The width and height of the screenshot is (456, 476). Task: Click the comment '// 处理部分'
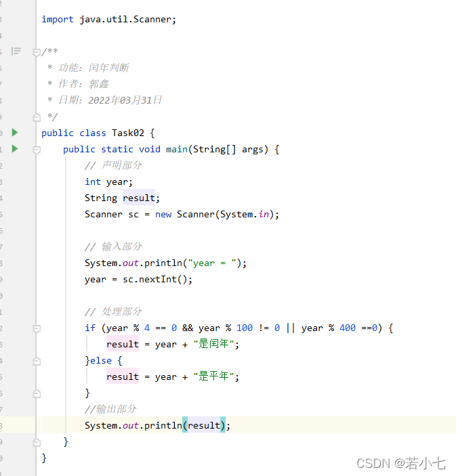(x=113, y=311)
